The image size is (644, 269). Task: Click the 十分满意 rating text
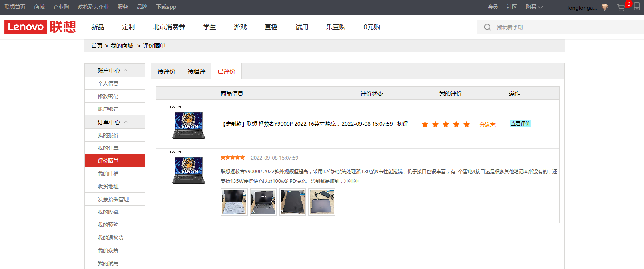485,125
